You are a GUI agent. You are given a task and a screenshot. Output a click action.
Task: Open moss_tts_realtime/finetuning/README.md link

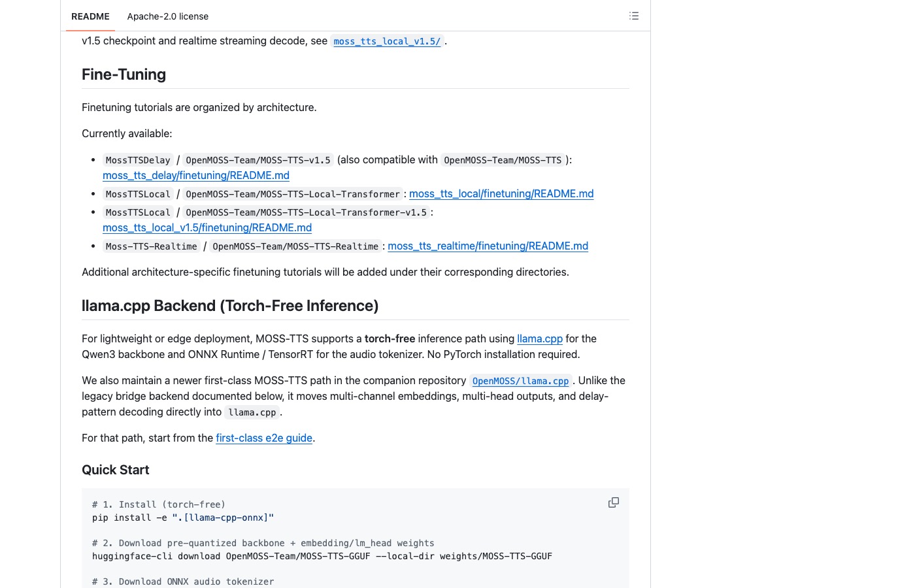488,246
